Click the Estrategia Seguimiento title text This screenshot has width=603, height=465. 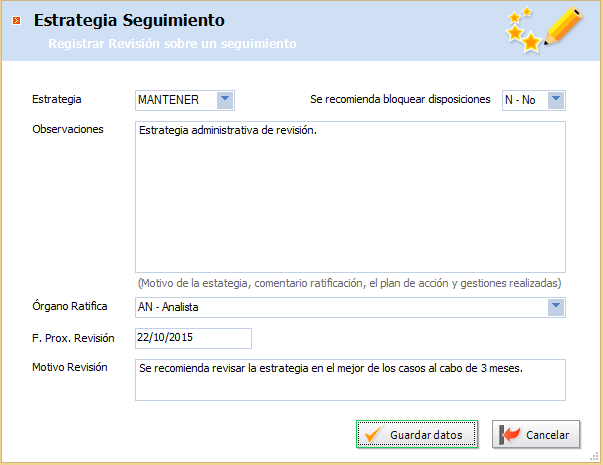(129, 20)
